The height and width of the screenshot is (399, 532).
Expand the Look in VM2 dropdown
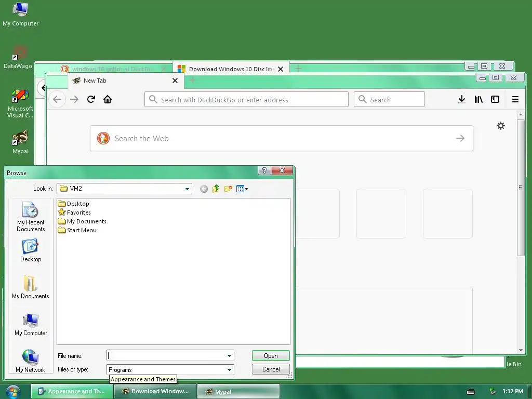pos(187,189)
